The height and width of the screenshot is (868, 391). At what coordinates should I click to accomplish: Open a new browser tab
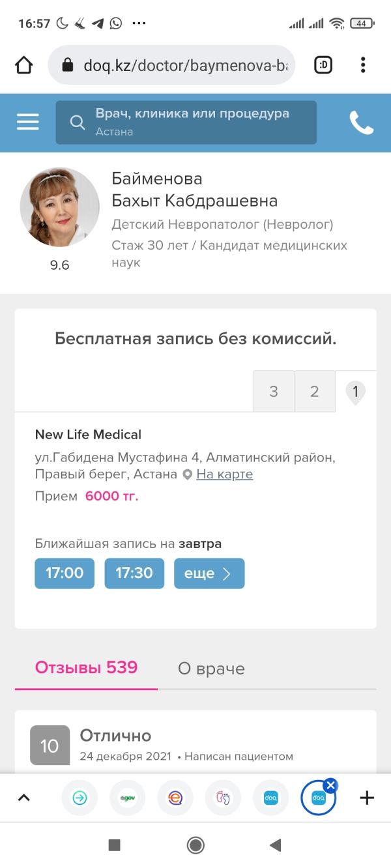(x=367, y=798)
